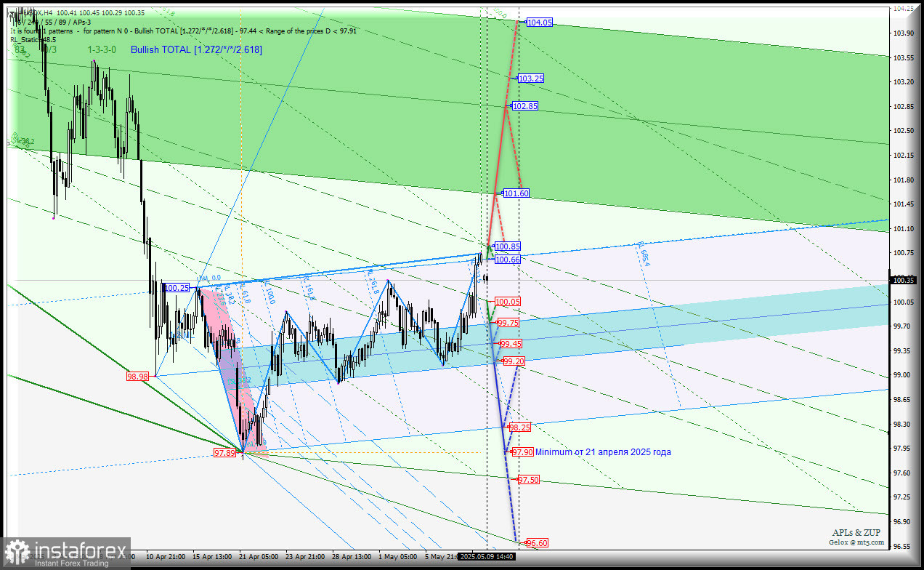This screenshot has width=924, height=570.
Task: Click the 100.66 price label
Action: click(508, 260)
